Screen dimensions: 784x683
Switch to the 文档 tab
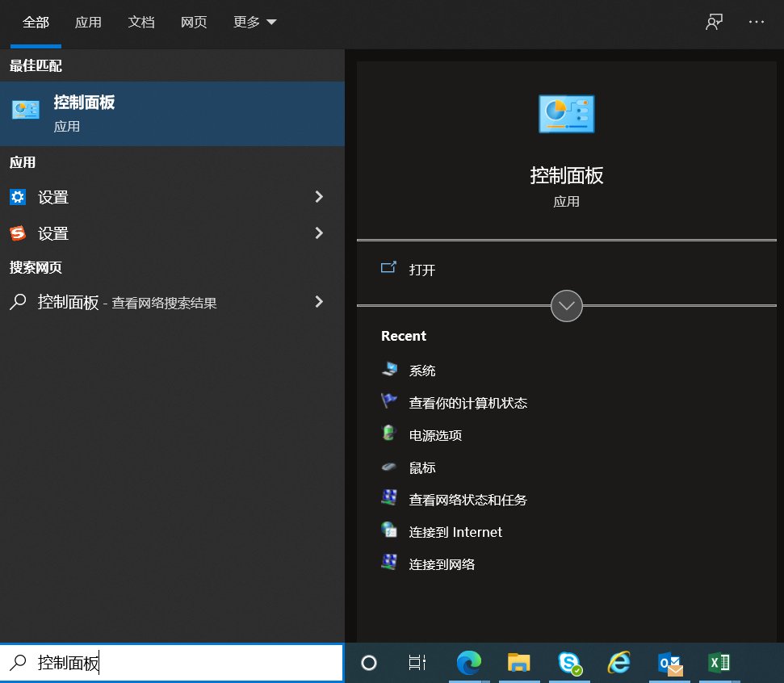coord(141,22)
